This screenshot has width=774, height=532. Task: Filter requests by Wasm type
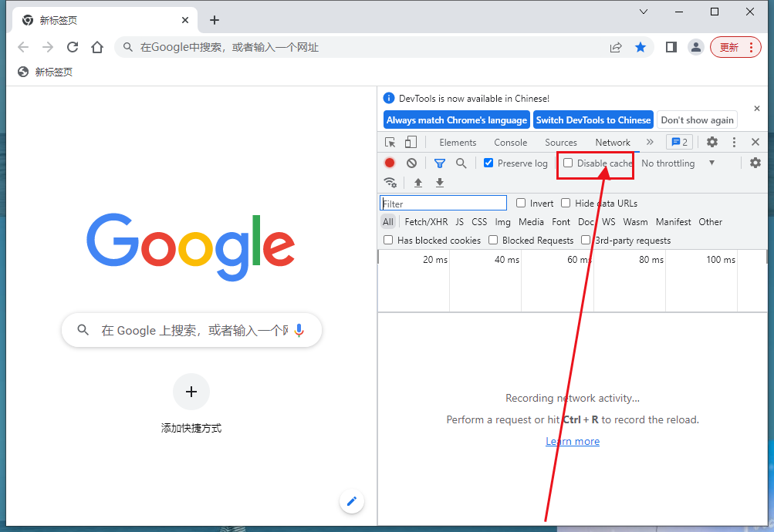tap(635, 222)
